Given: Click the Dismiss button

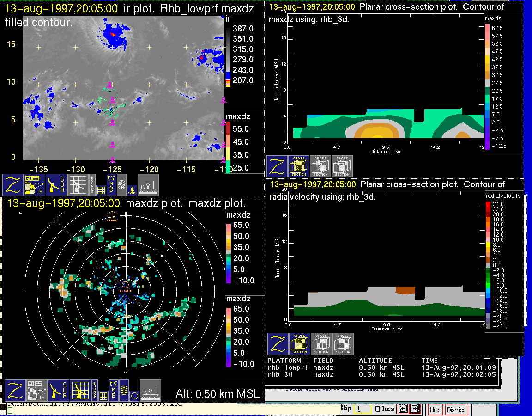Looking at the screenshot, I should pos(456,410).
